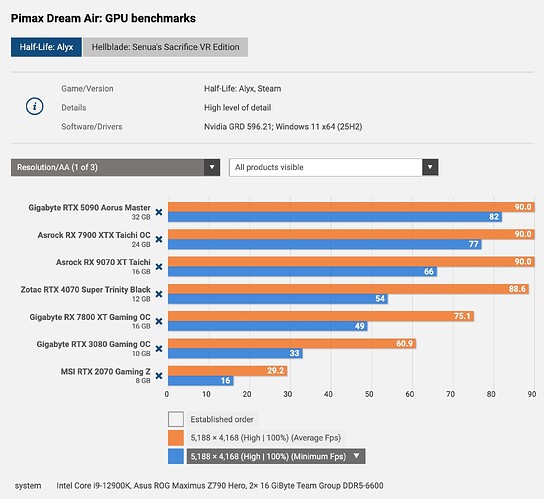Click the orange 29.2 bar for RTX 2070
544x499 pixels.
(228, 371)
